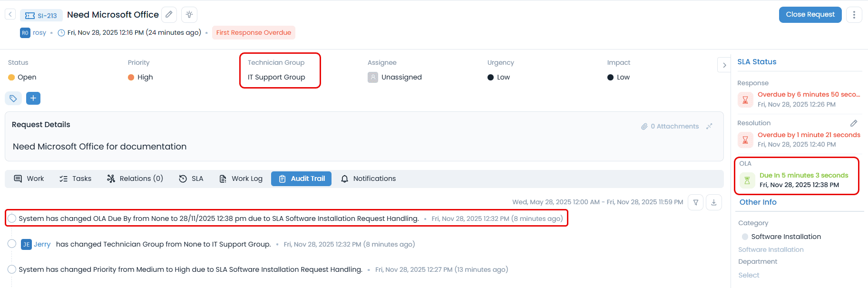868x288 pixels.
Task: Click the attachments paperclip icon
Action: click(x=644, y=127)
